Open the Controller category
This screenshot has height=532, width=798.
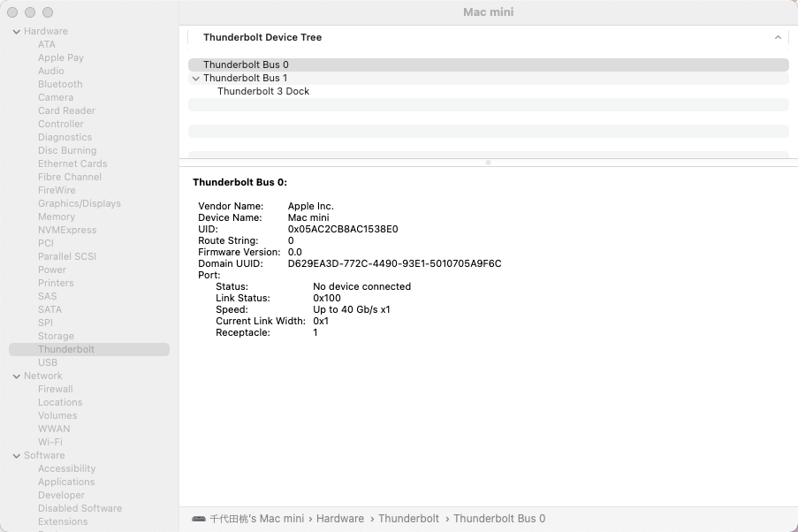(x=61, y=124)
